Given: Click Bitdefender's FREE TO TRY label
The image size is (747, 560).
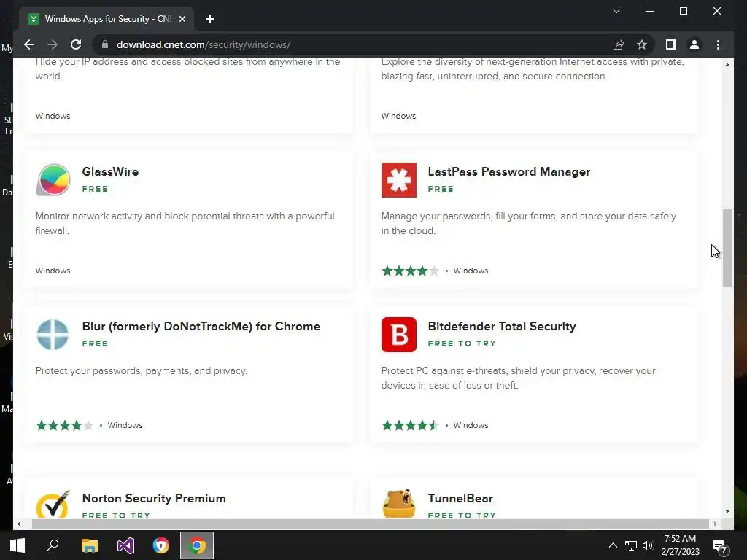Looking at the screenshot, I should point(462,343).
